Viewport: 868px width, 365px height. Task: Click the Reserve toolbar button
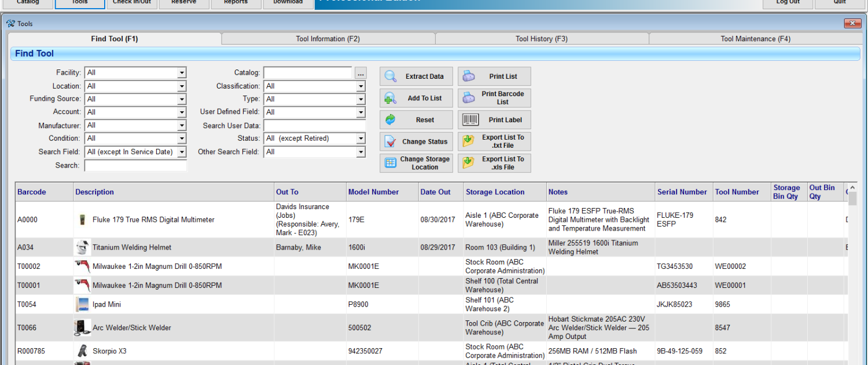[184, 3]
